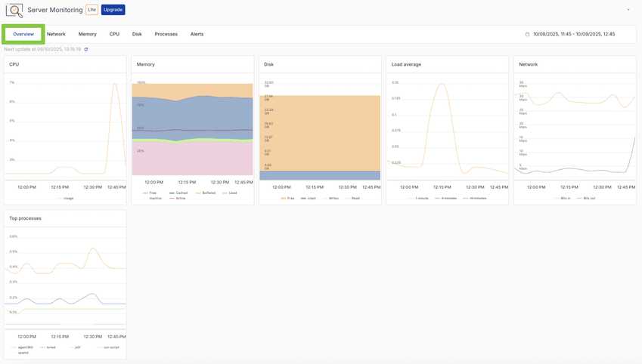Viewport: 642px width, 364px height.
Task: Click the Lite plan badge
Action: pos(91,10)
